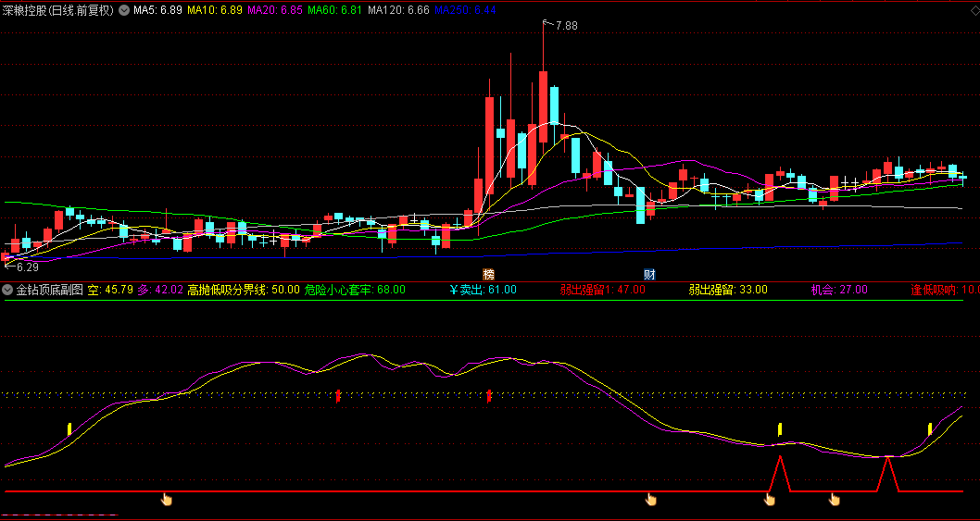980x521 pixels.
Task: Click the yellow bar marker above first red spike
Action: (779, 429)
